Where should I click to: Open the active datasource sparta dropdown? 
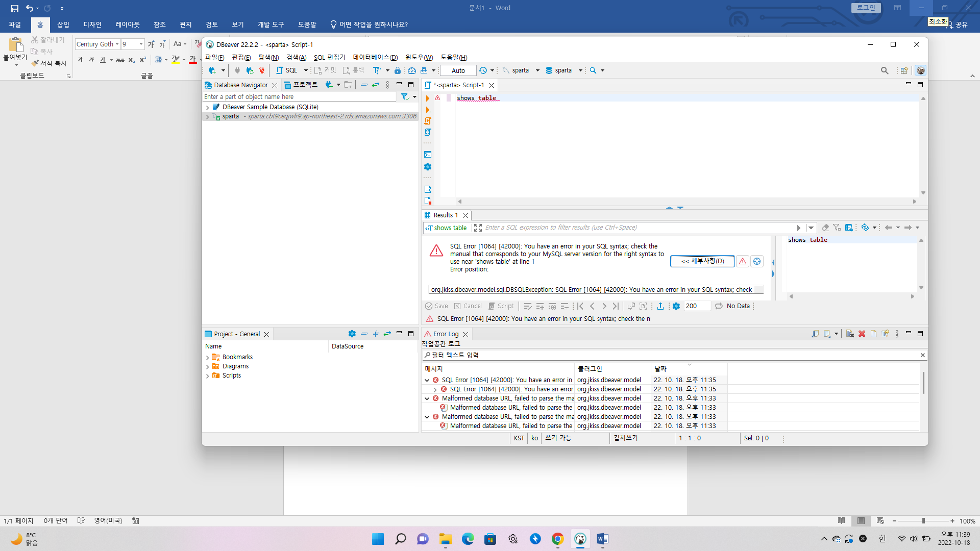point(537,70)
